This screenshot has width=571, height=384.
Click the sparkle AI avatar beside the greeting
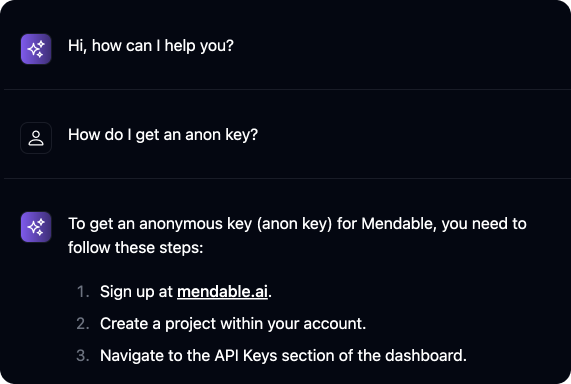click(36, 49)
